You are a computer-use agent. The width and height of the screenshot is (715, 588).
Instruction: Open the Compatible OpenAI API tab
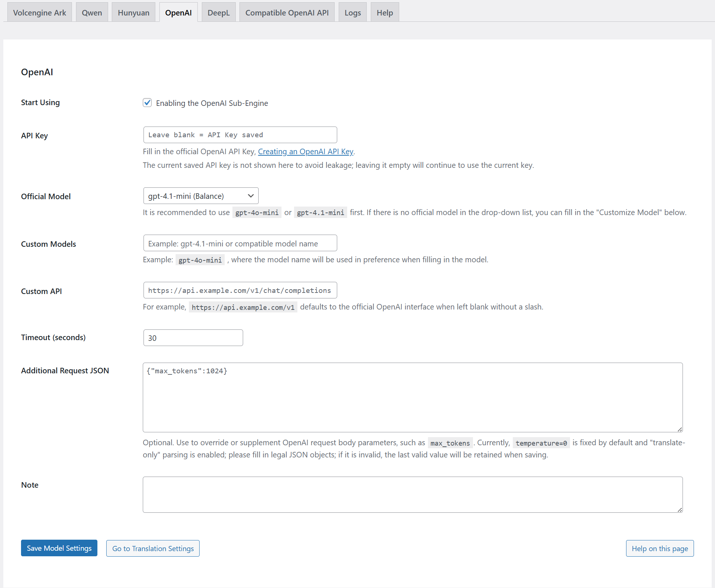287,13
